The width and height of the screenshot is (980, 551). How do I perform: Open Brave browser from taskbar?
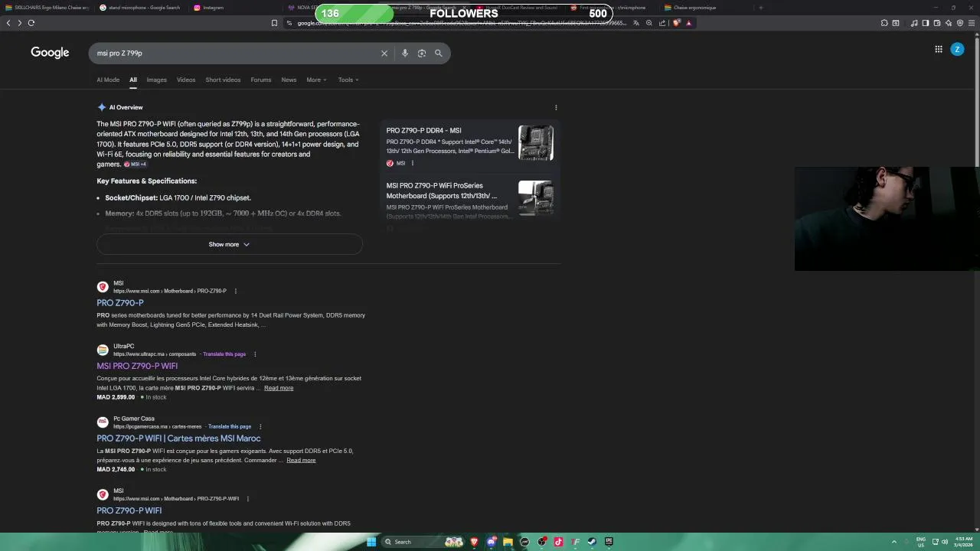pos(474,542)
